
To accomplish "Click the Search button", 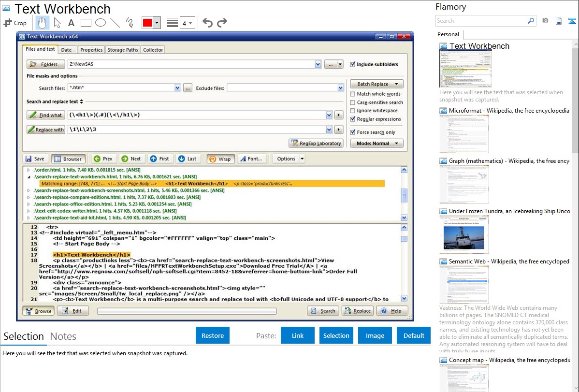I will (323, 311).
